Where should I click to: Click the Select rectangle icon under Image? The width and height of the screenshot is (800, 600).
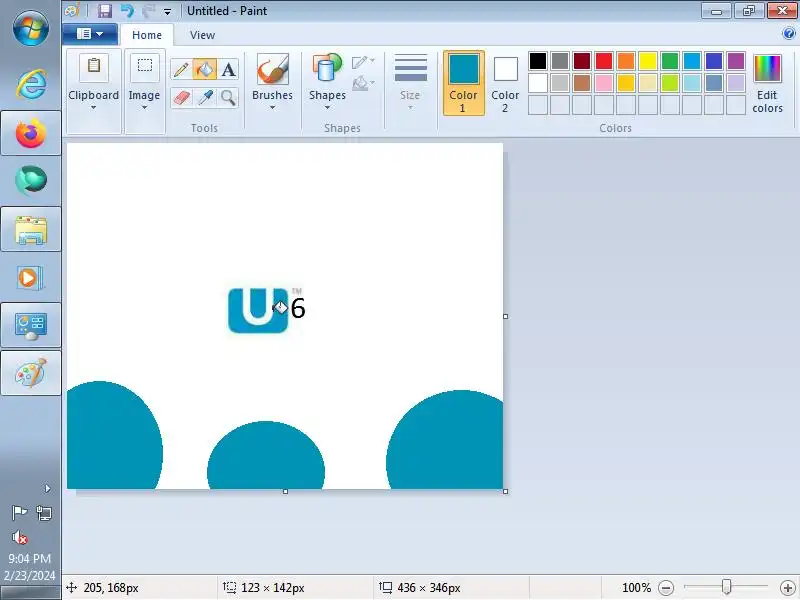(145, 66)
